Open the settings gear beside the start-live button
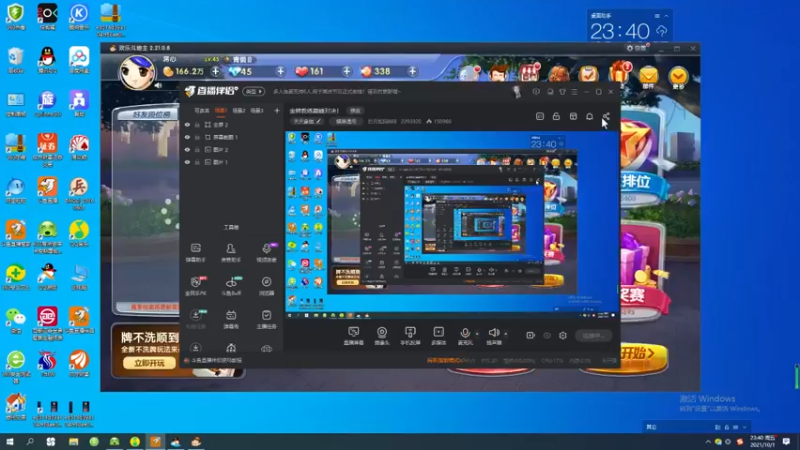Viewport: 800px width, 450px height. pos(563,335)
